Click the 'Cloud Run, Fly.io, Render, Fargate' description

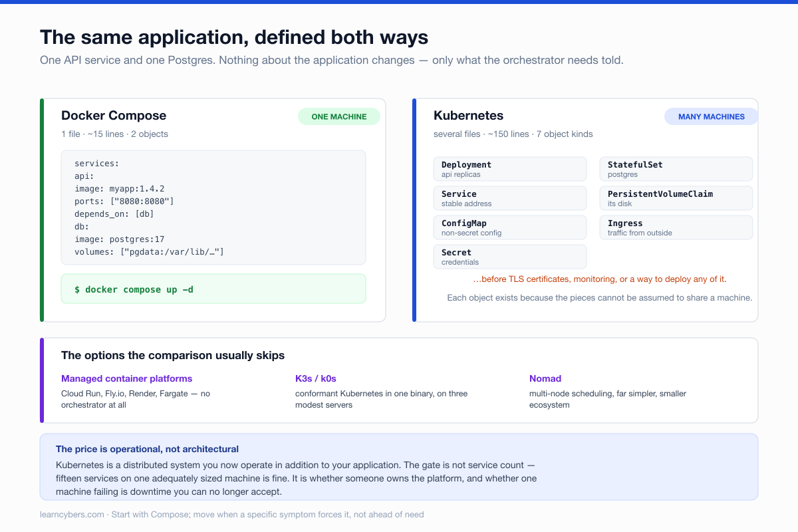point(136,399)
